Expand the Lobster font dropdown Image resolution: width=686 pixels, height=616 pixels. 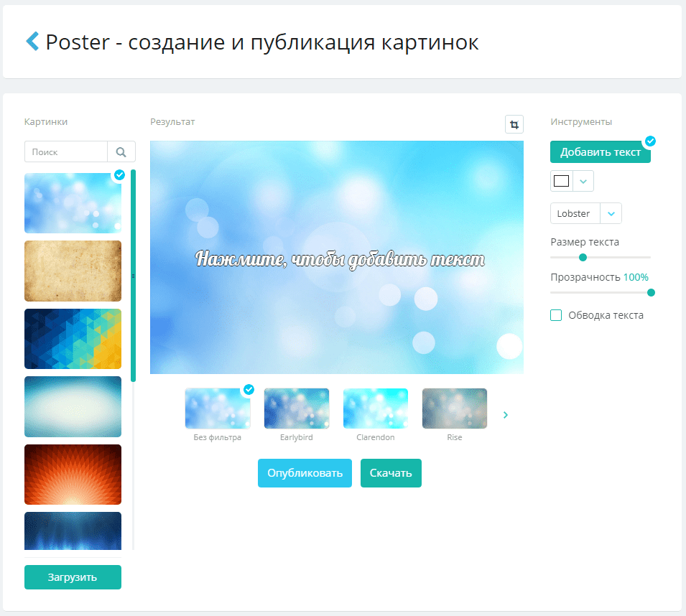(611, 214)
